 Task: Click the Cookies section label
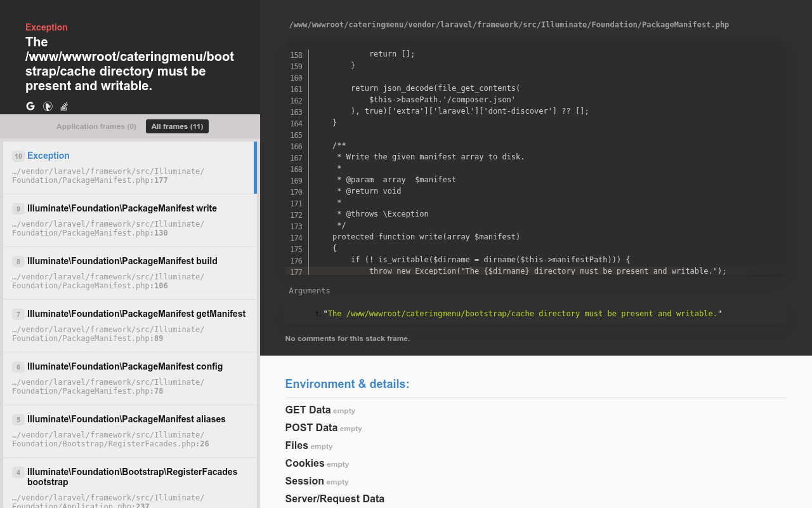304,464
